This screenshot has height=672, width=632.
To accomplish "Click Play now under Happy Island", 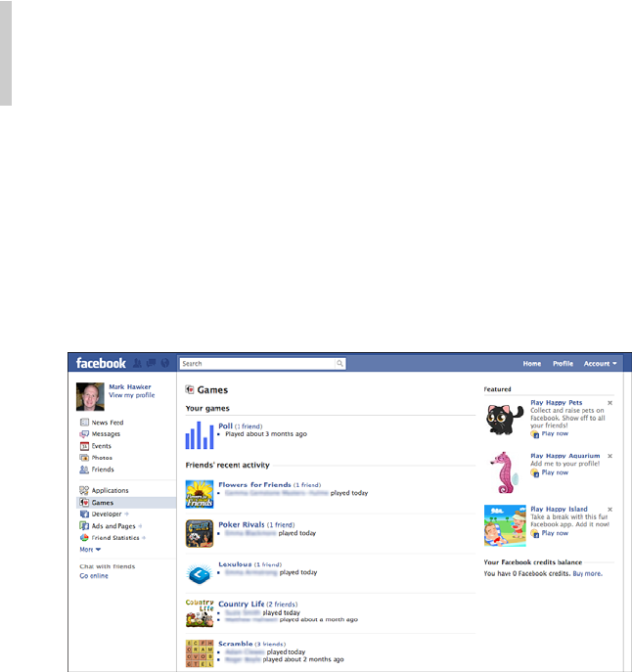I will [x=555, y=533].
